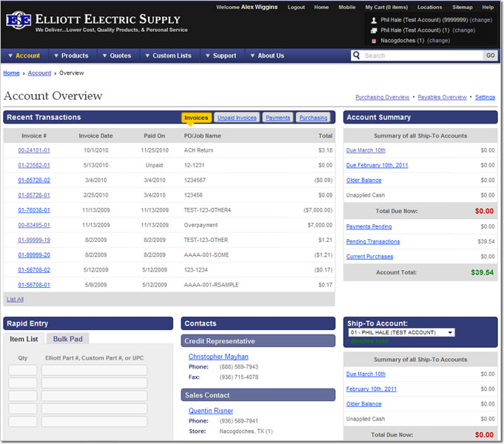This screenshot has width=504, height=444.
Task: Click the first Qty input field
Action: (22, 370)
